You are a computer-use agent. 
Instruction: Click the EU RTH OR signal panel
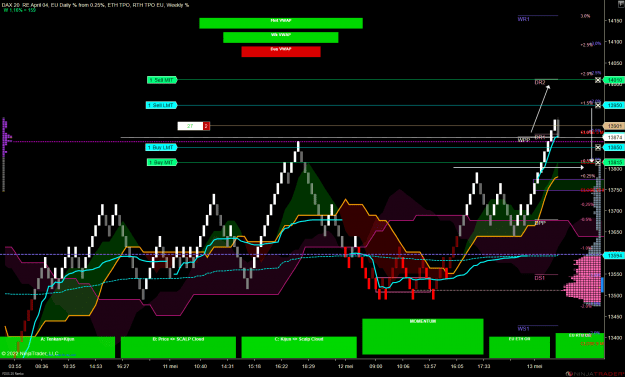(580, 346)
